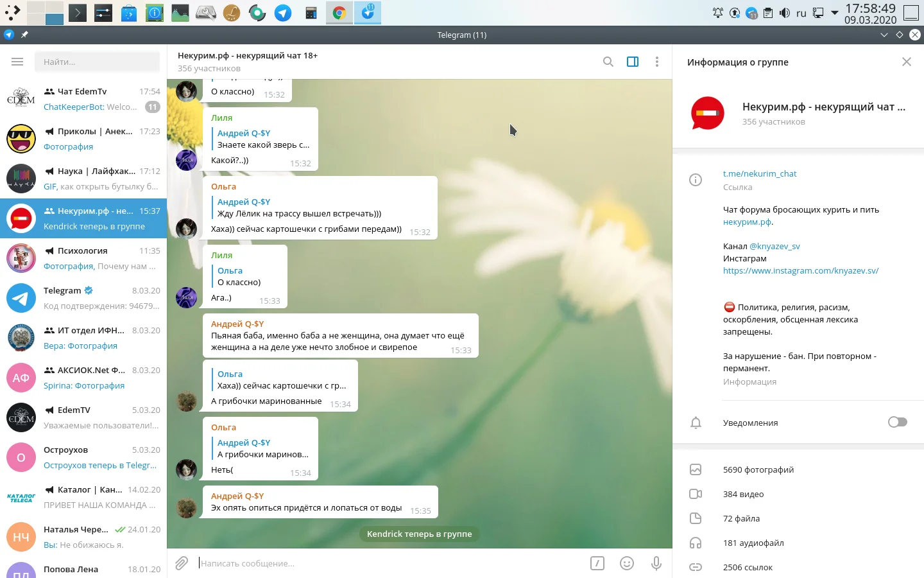Search messages using the magnifier icon
The width and height of the screenshot is (924, 578).
(608, 62)
